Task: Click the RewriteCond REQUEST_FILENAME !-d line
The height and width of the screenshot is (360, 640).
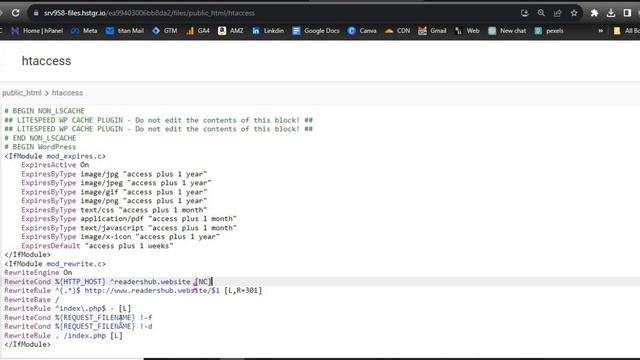Action: [78, 327]
